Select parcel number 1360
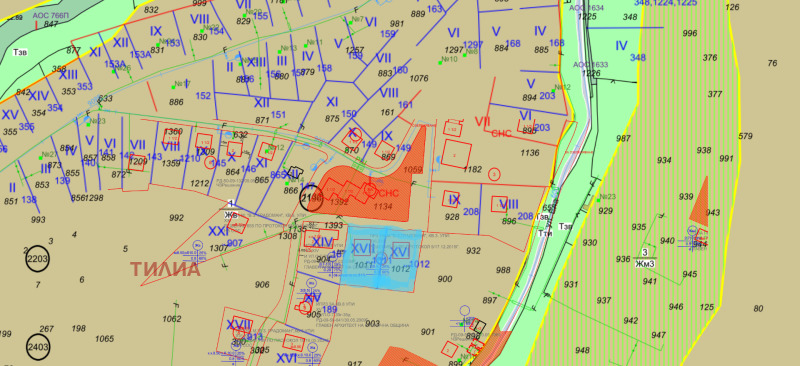Screen dimensions: 800x366 tap(173, 132)
